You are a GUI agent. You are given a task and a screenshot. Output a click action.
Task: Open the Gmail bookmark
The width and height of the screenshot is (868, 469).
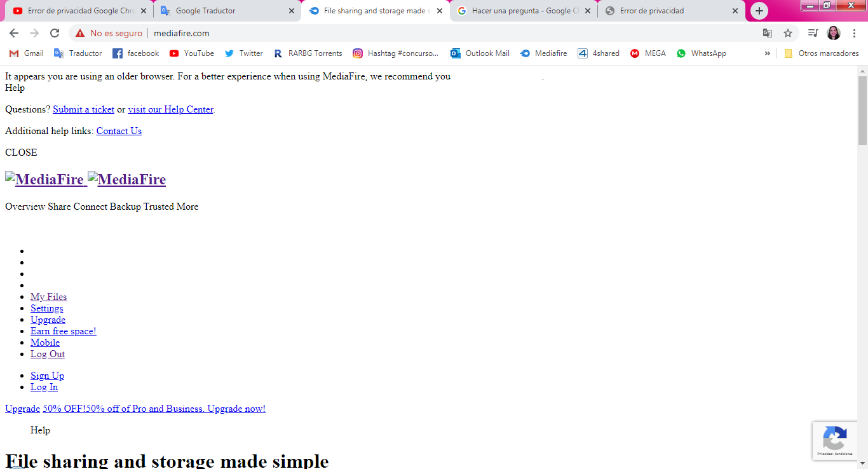(27, 53)
